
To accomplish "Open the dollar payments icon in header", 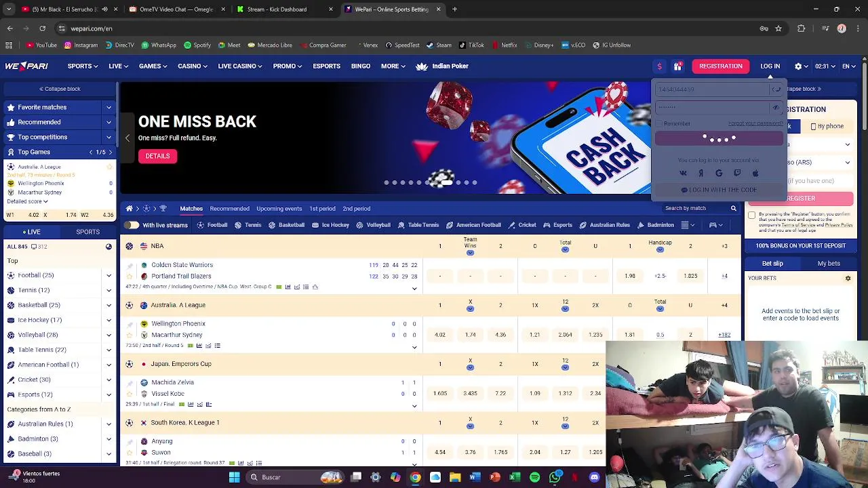I will click(659, 66).
